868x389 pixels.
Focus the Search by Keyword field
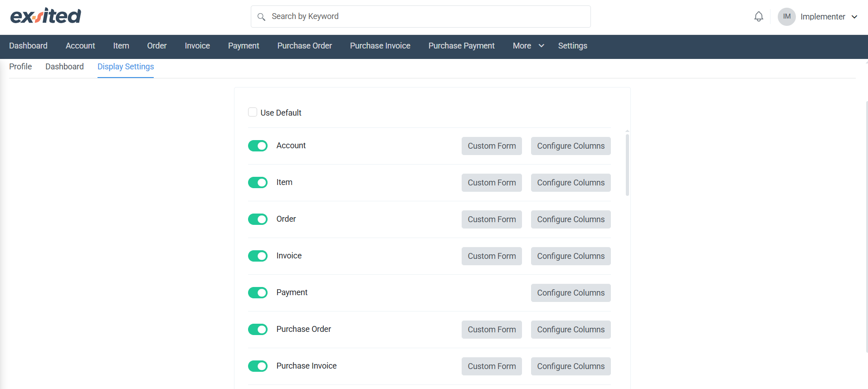(421, 17)
